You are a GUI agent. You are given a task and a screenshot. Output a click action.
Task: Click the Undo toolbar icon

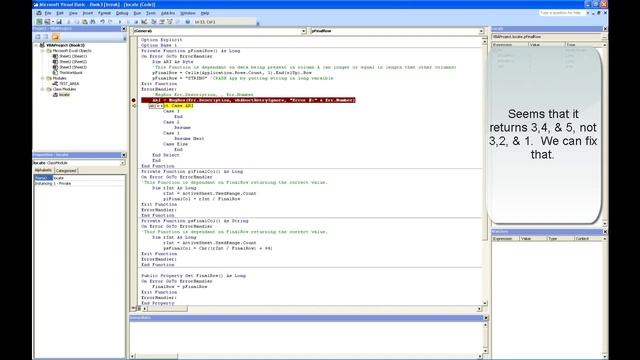click(x=102, y=22)
